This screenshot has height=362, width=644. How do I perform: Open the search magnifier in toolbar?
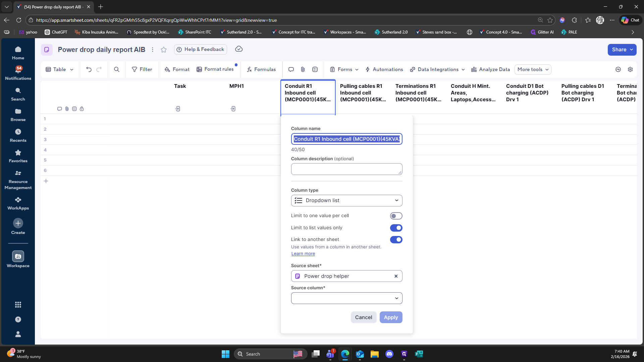(116, 69)
